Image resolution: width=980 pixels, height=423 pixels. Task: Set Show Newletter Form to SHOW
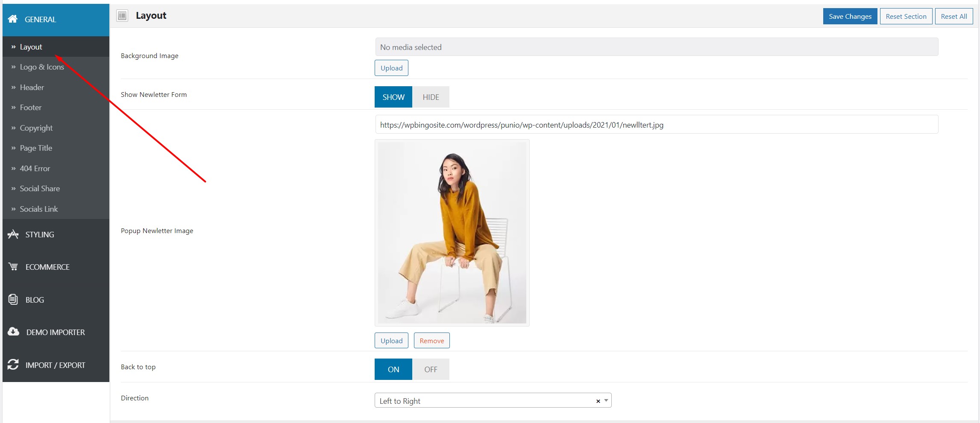click(393, 97)
